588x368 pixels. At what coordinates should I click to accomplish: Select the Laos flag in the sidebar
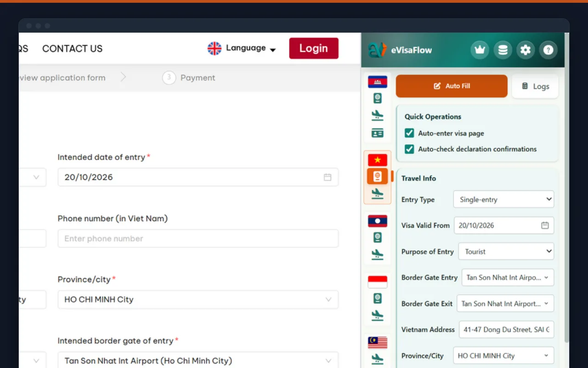coord(378,221)
